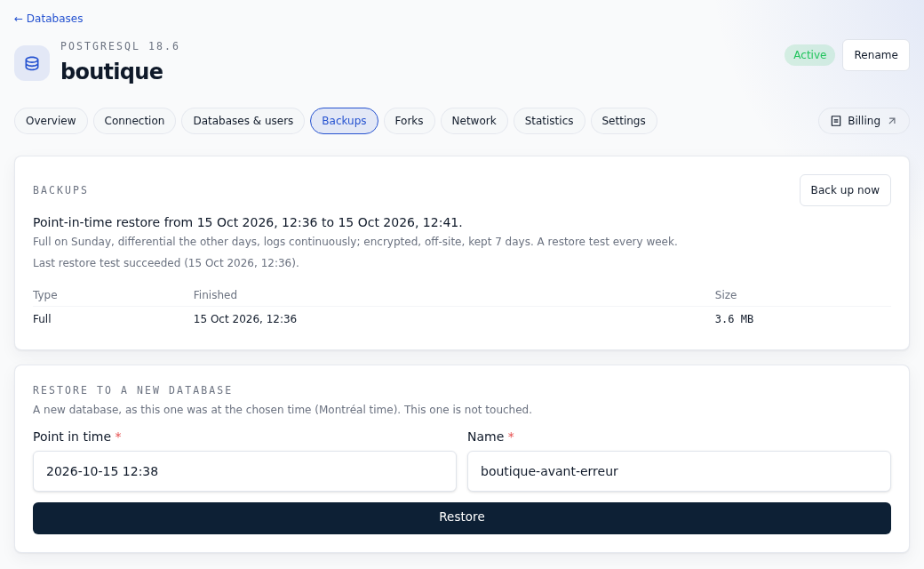This screenshot has width=924, height=569.
Task: Click the Size column header
Action: point(725,295)
